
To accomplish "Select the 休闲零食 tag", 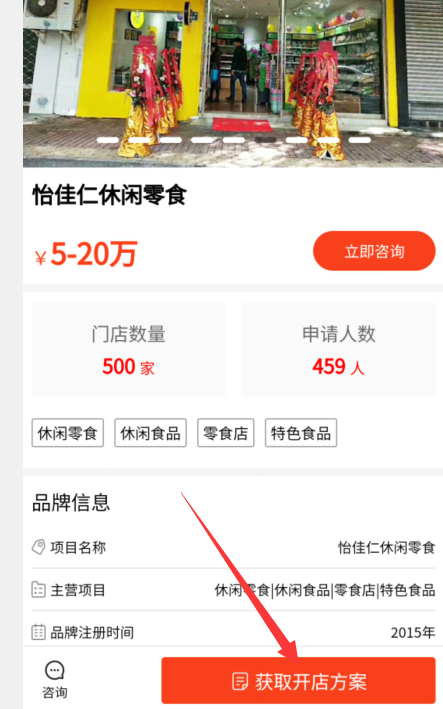I will tap(67, 433).
